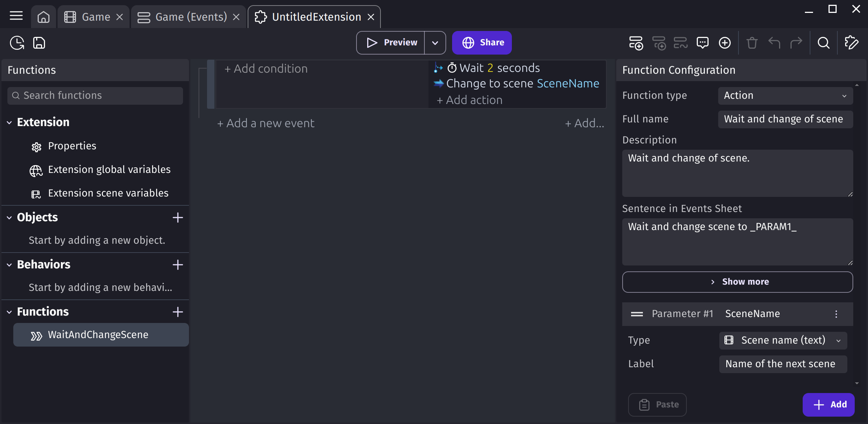The image size is (868, 424).
Task: Add a new object with plus icon
Action: (x=178, y=218)
